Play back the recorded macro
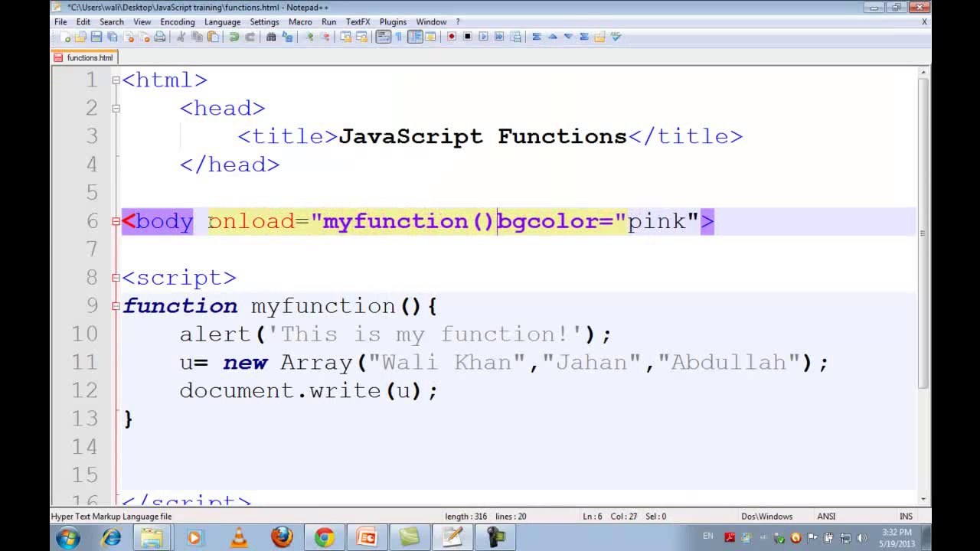980x551 pixels. click(x=483, y=37)
